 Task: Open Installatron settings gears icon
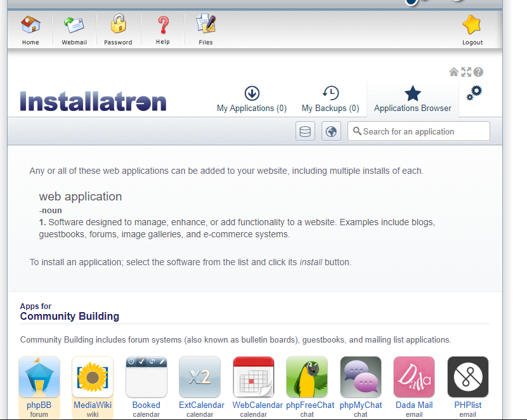point(474,93)
